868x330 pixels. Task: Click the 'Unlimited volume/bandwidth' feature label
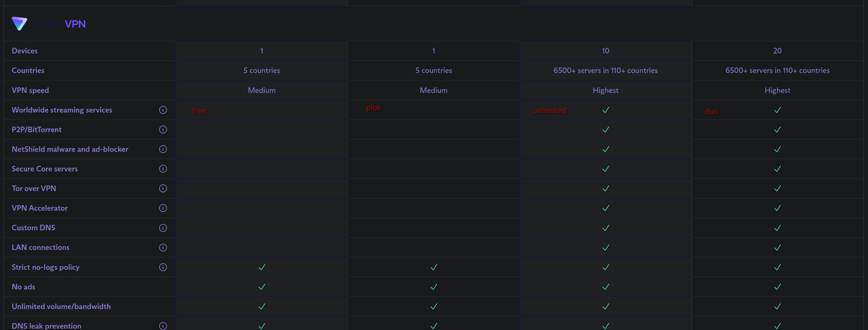61,307
